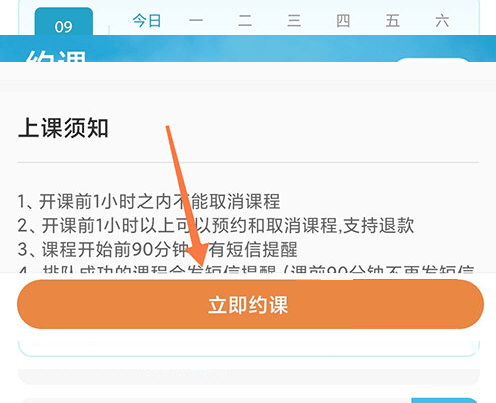This screenshot has height=403, width=496.
Task: Switch to the 二 weekday tab
Action: point(245,21)
